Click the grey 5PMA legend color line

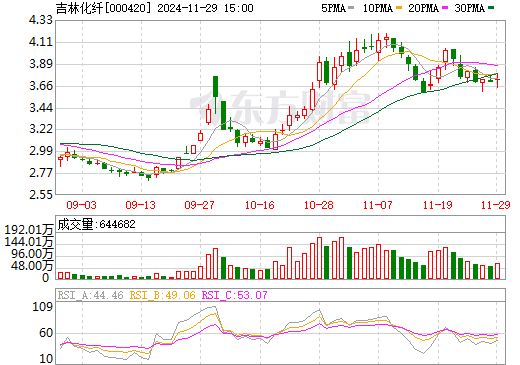(x=351, y=8)
